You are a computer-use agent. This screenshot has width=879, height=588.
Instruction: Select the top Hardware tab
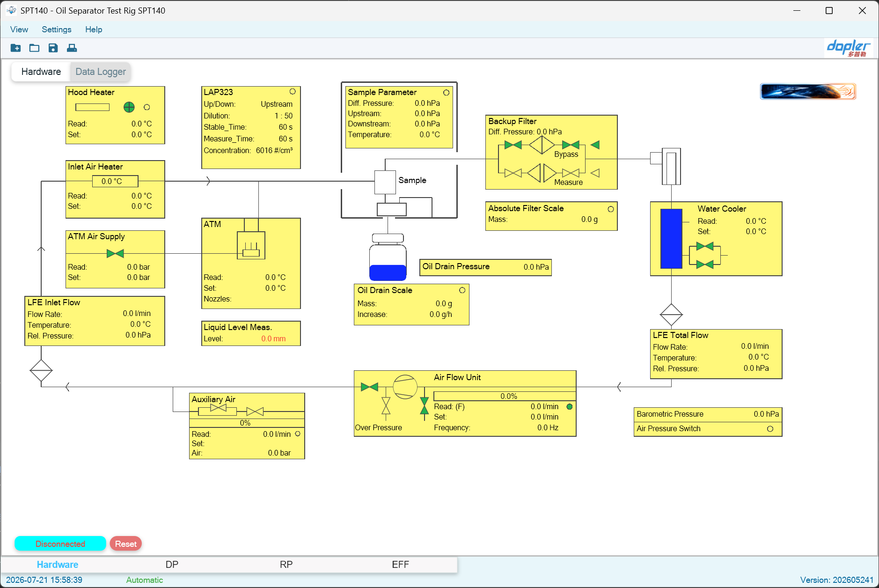pyautogui.click(x=41, y=72)
